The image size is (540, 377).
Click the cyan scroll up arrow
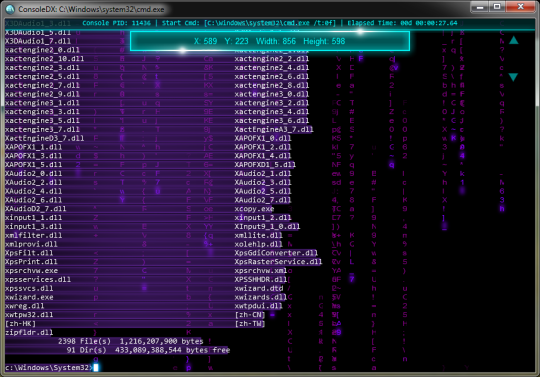click(x=513, y=40)
